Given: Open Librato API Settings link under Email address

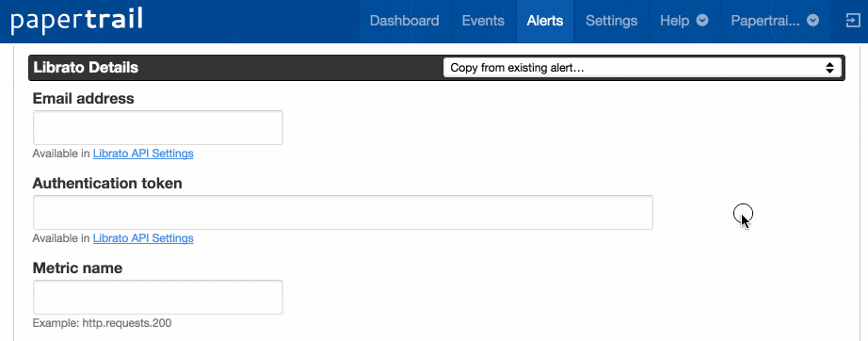Looking at the screenshot, I should 143,154.
